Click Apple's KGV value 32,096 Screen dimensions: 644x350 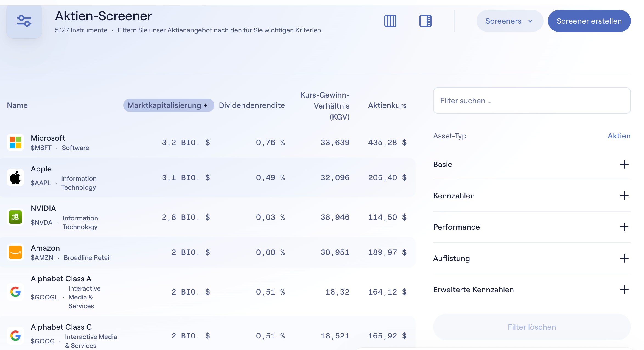pos(335,177)
